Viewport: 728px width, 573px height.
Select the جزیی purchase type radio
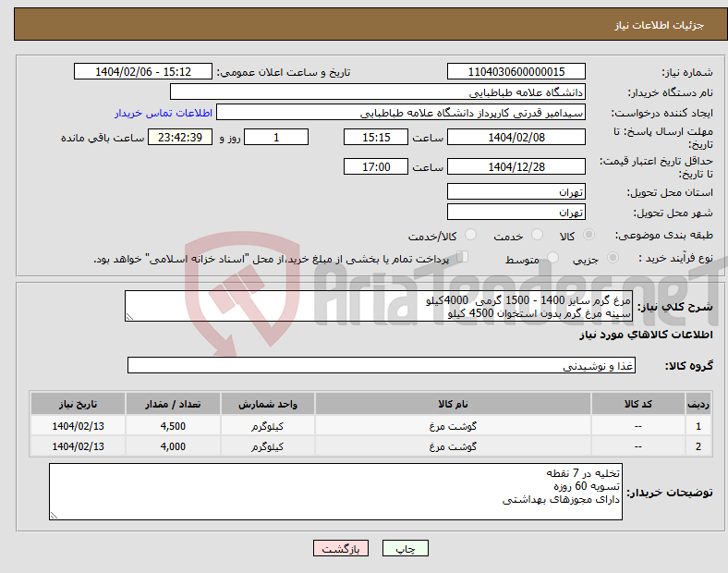coord(613,257)
